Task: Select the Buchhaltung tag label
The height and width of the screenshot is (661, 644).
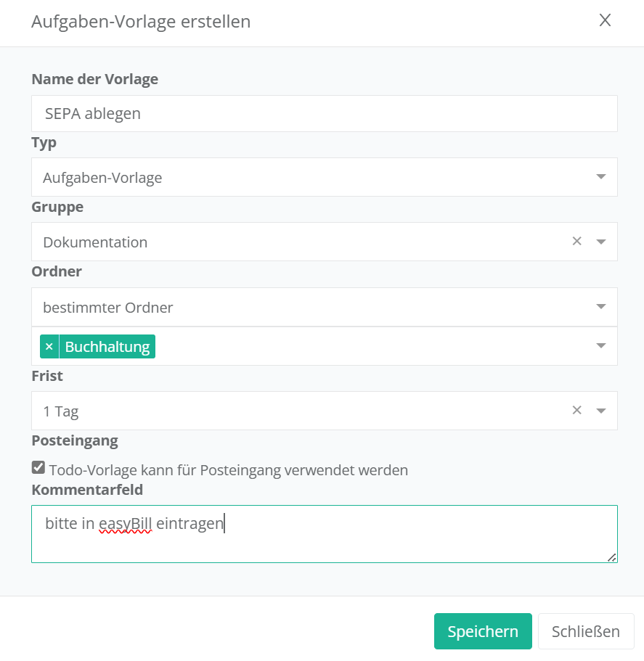Action: pos(107,347)
